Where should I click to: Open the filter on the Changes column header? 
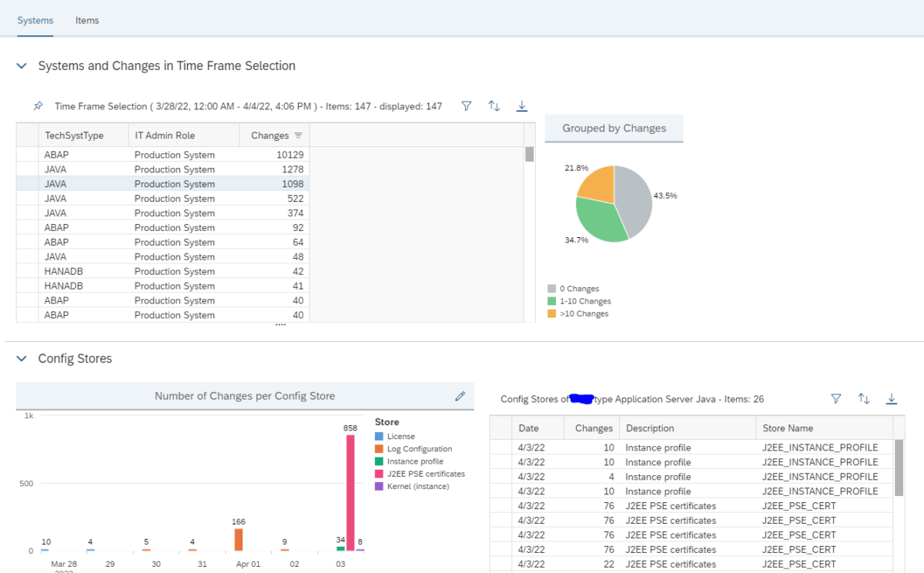[x=296, y=134]
